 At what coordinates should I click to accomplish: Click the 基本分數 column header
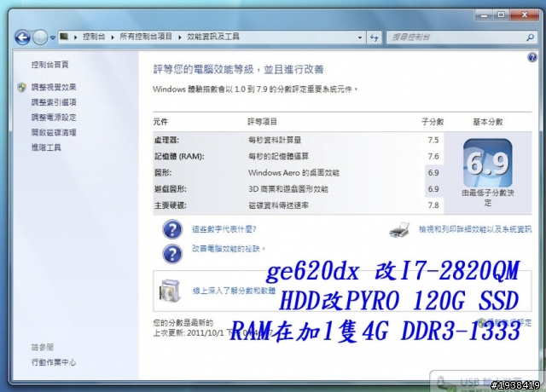(487, 121)
